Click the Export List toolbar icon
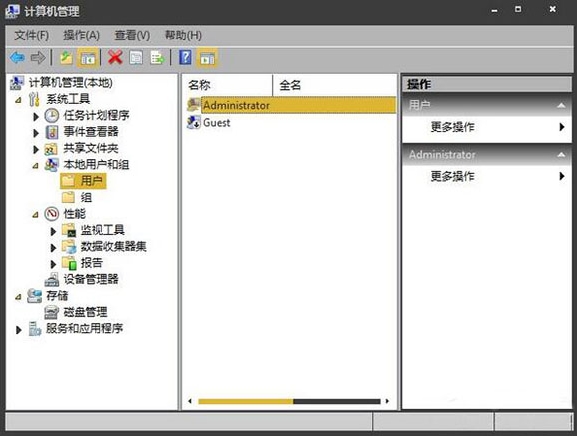The height and width of the screenshot is (436, 577). click(157, 58)
